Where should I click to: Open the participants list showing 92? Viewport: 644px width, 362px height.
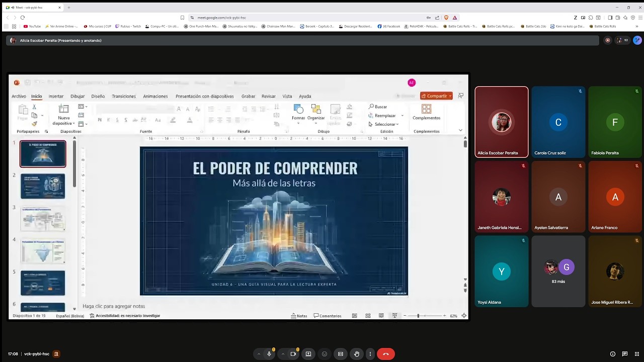pyautogui.click(x=622, y=40)
